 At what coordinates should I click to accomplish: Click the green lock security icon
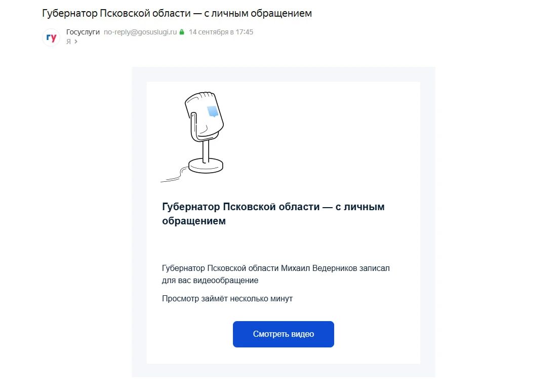tap(182, 32)
